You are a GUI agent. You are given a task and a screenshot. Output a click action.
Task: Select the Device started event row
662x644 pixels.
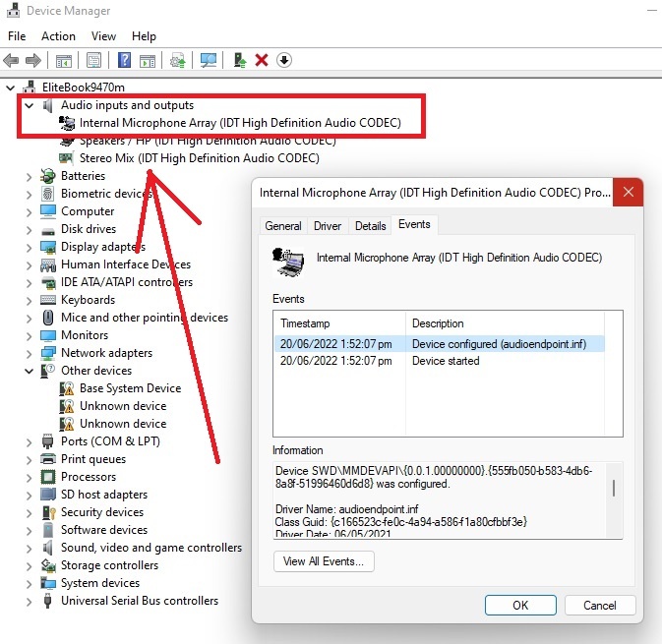pos(439,361)
